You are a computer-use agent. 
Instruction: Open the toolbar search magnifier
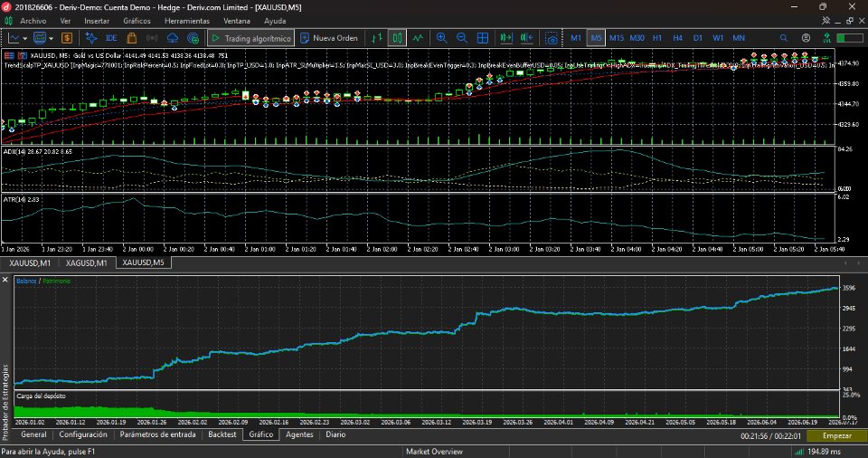click(x=784, y=38)
